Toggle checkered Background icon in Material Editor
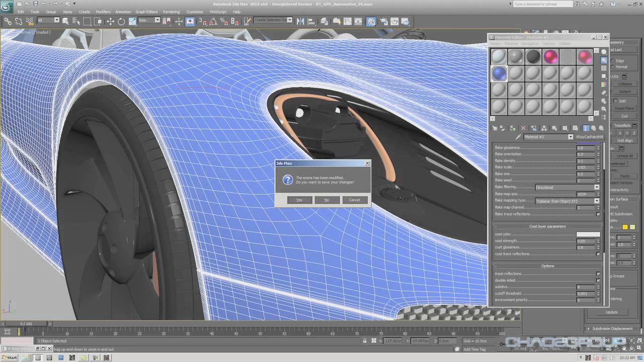Image resolution: width=644 pixels, height=362 pixels. (x=604, y=68)
